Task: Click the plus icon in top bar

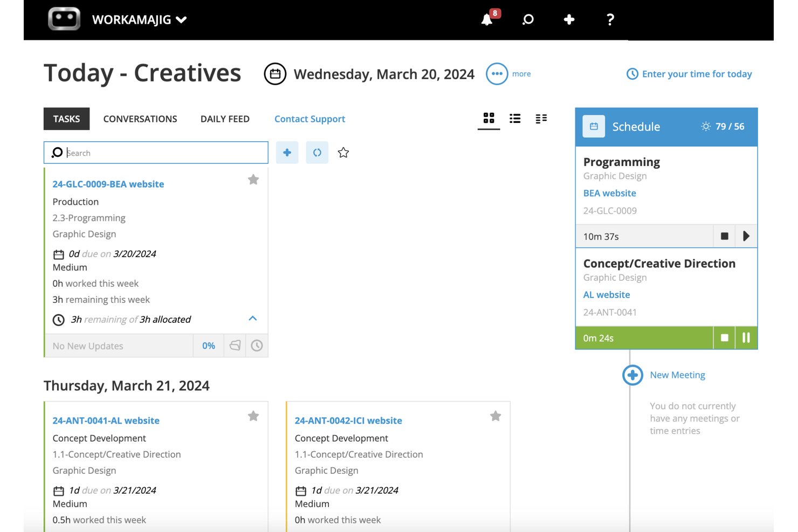Action: (569, 20)
